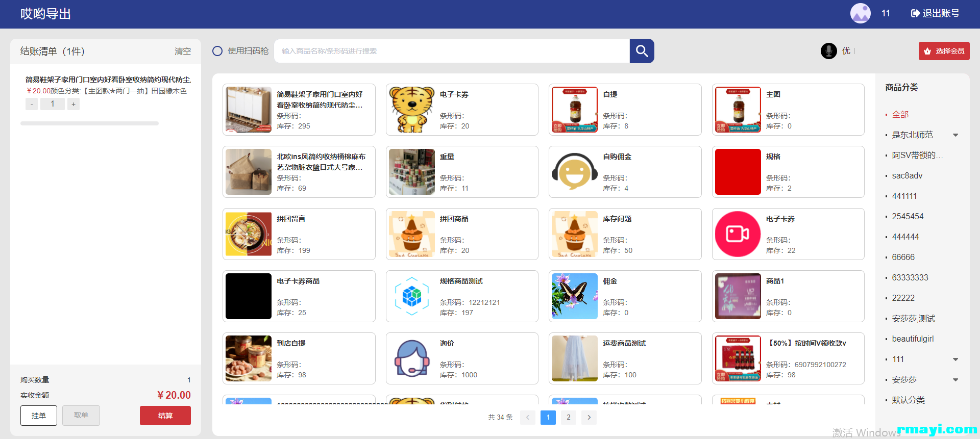Click the 选择会员 member button
The width and height of the screenshot is (980, 439).
point(944,51)
